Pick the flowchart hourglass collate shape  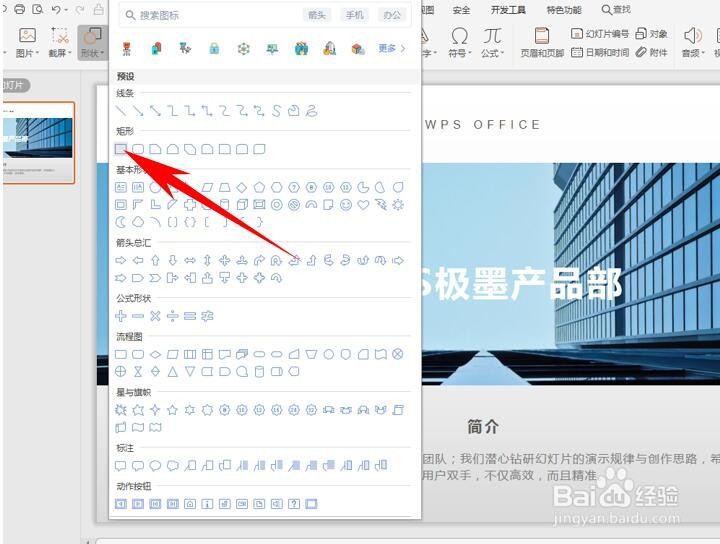click(x=138, y=372)
